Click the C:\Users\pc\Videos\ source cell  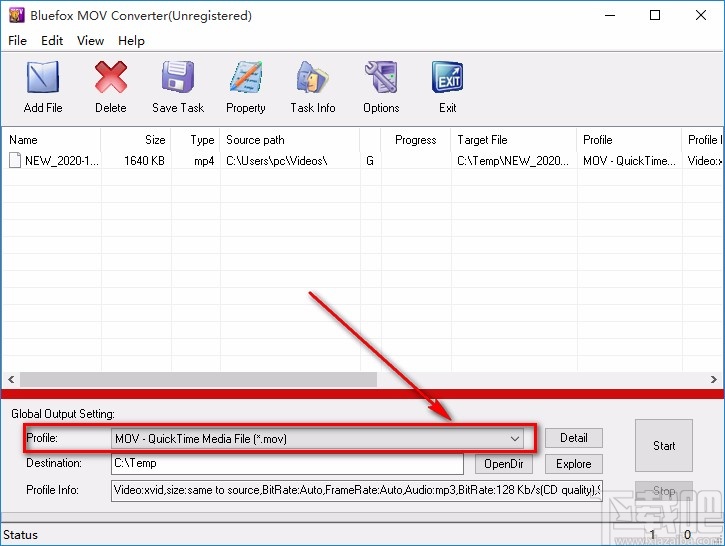click(276, 161)
